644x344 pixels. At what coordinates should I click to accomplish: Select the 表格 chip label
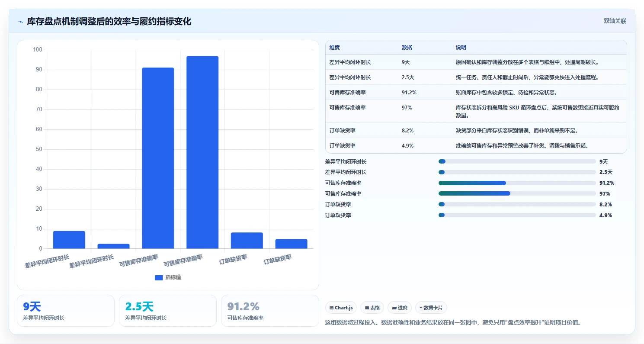[x=375, y=308]
